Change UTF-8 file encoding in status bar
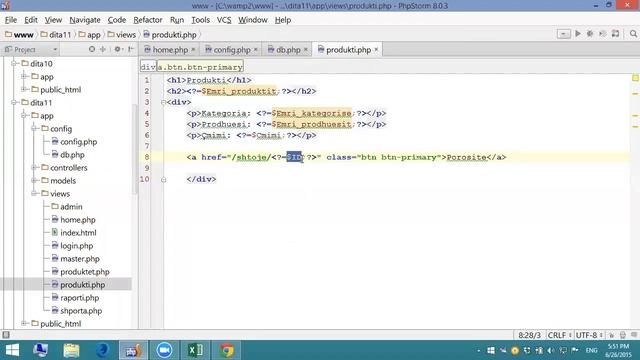This screenshot has height=360, width=640. [x=589, y=335]
